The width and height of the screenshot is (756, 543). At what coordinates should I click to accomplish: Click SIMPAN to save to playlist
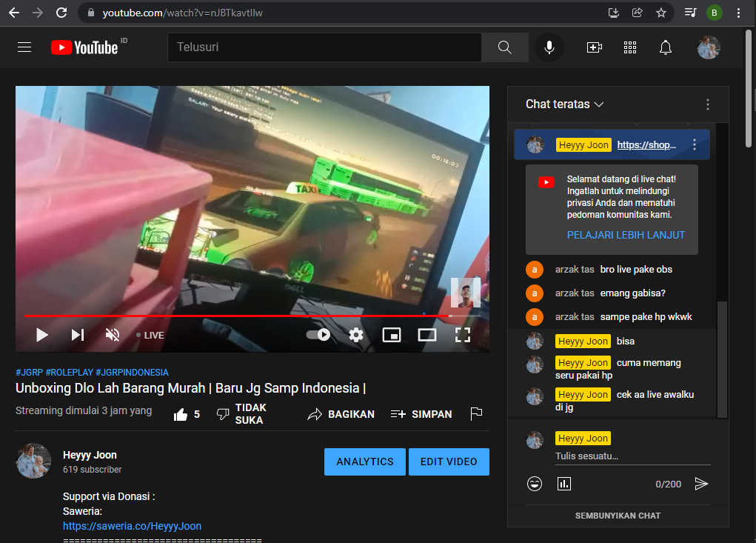pos(421,414)
